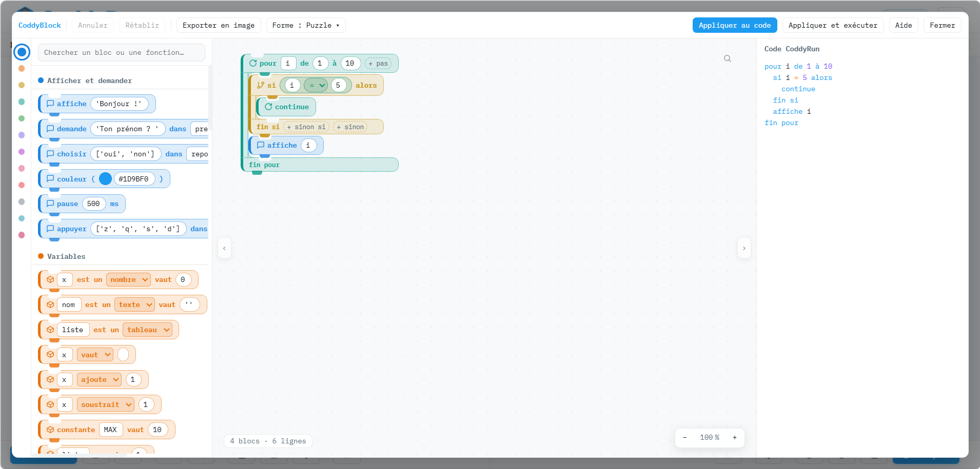The width and height of the screenshot is (980, 469).
Task: Add a step with the + pas chip
Action: click(x=378, y=64)
